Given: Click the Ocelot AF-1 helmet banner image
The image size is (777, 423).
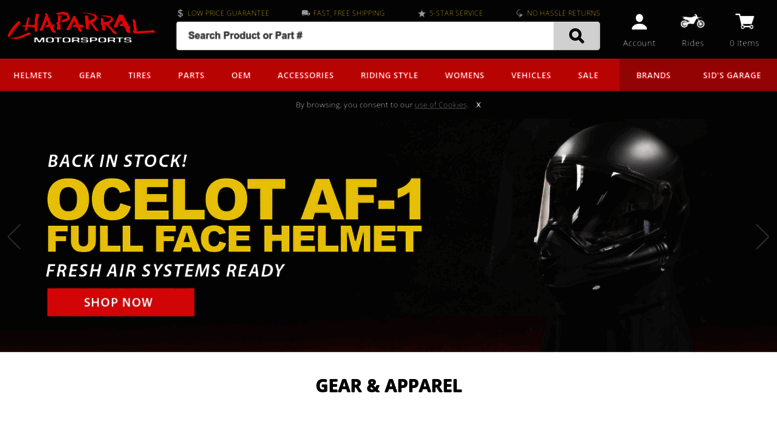Looking at the screenshot, I should 388,235.
